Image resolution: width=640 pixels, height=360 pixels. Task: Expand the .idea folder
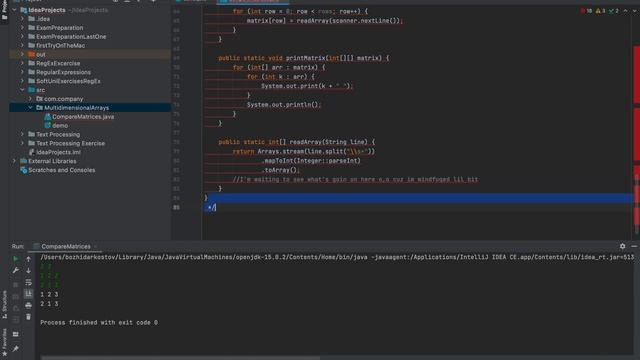click(x=22, y=19)
